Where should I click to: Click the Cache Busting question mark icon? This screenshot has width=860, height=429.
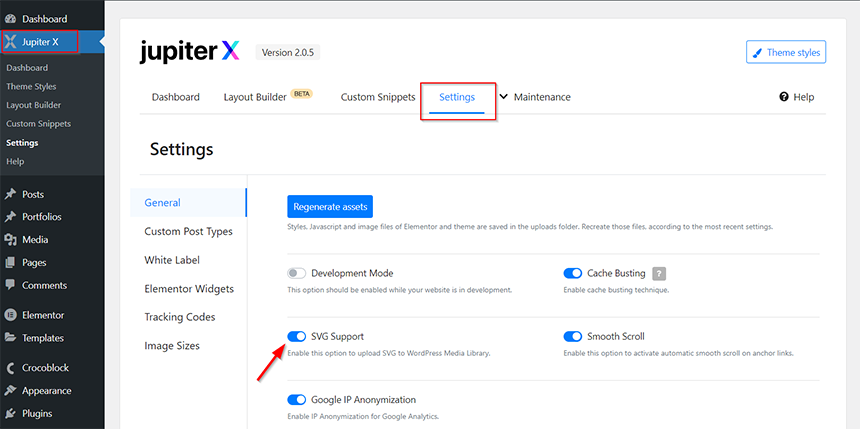pyautogui.click(x=659, y=273)
